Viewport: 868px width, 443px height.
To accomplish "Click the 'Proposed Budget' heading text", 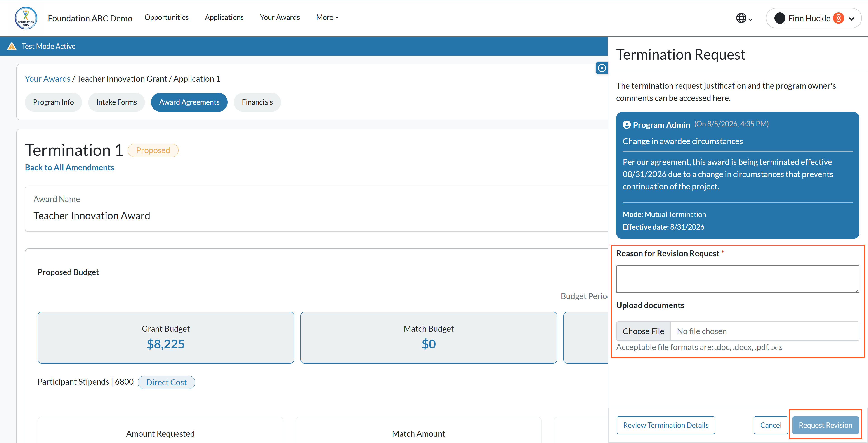I will click(68, 272).
